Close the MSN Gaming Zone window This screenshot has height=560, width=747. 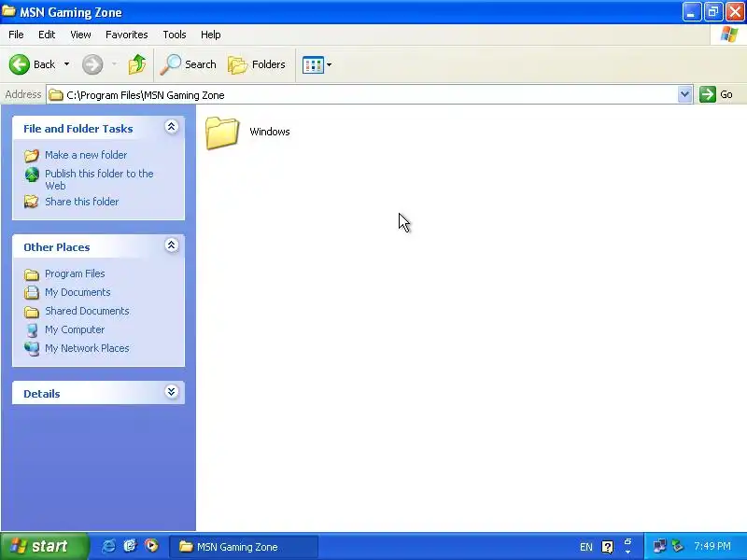click(735, 12)
